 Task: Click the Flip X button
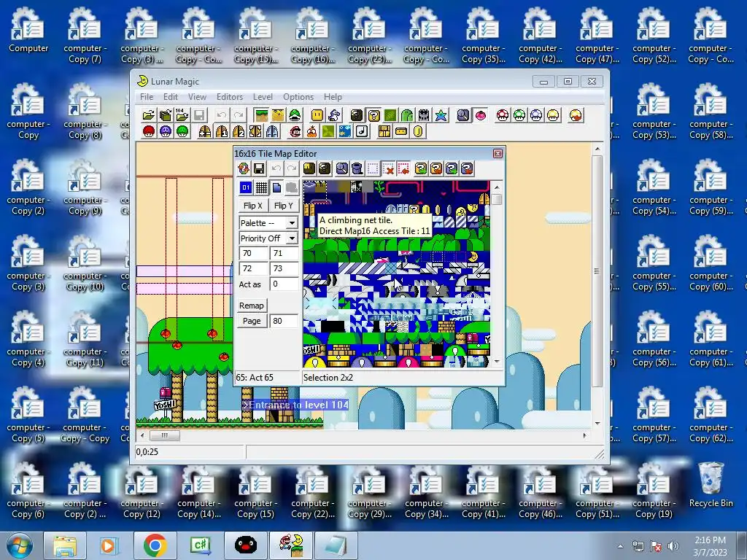[252, 206]
